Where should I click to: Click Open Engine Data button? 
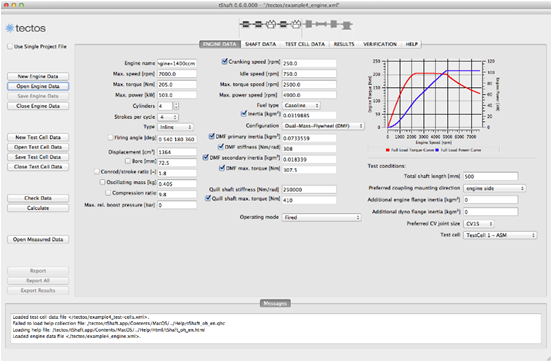[38, 86]
